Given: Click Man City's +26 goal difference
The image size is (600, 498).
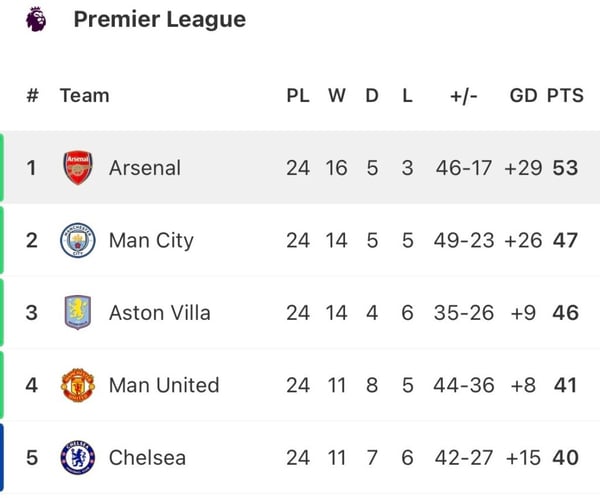Looking at the screenshot, I should coord(523,240).
